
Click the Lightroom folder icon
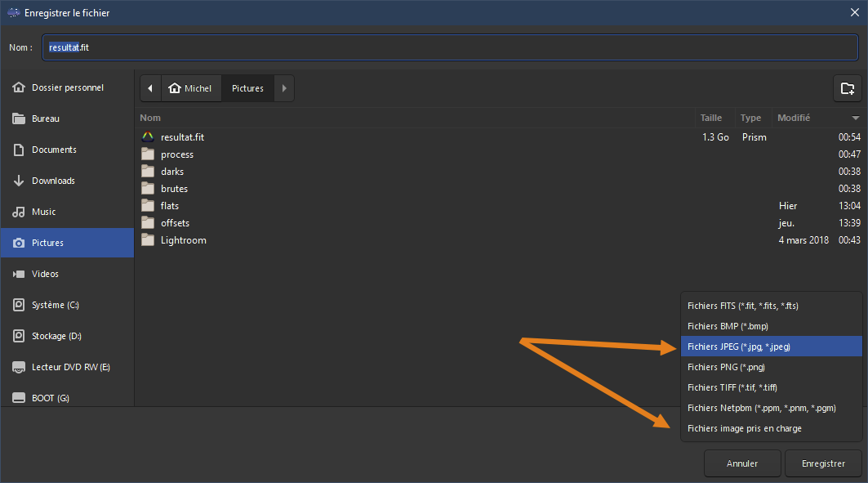(x=148, y=239)
